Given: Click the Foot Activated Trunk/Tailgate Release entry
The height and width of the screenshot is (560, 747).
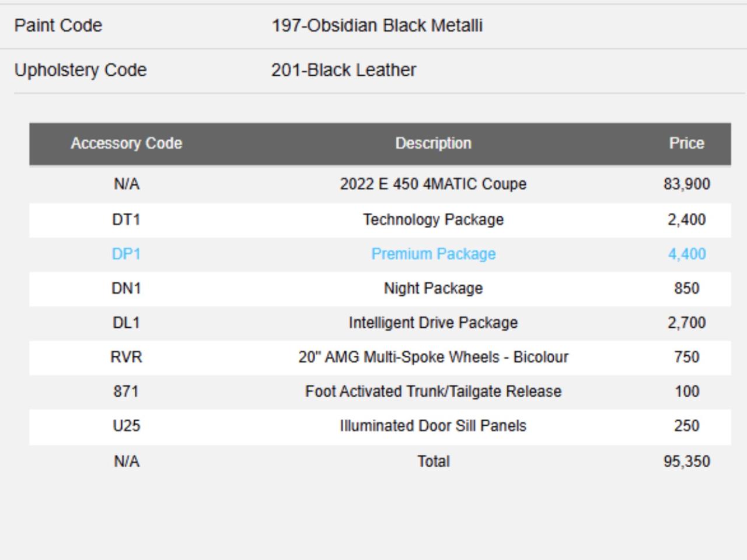Looking at the screenshot, I should [x=433, y=391].
